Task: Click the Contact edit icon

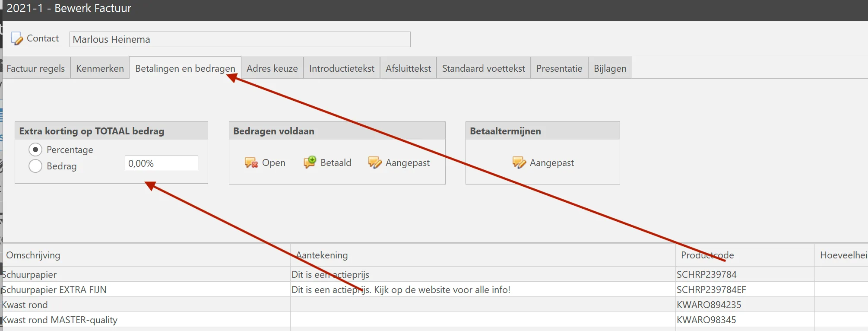Action: point(17,38)
